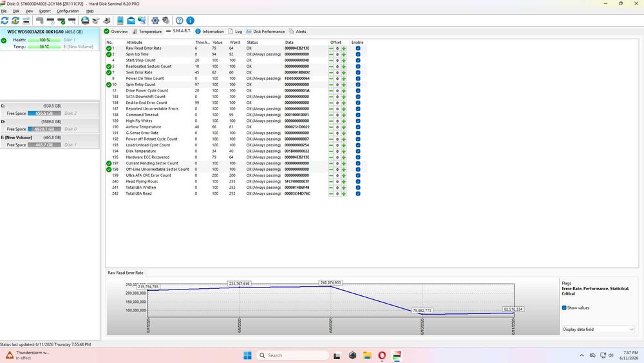This screenshot has width=644, height=363.
Task: Select the C: drive free space panel
Action: (50, 110)
